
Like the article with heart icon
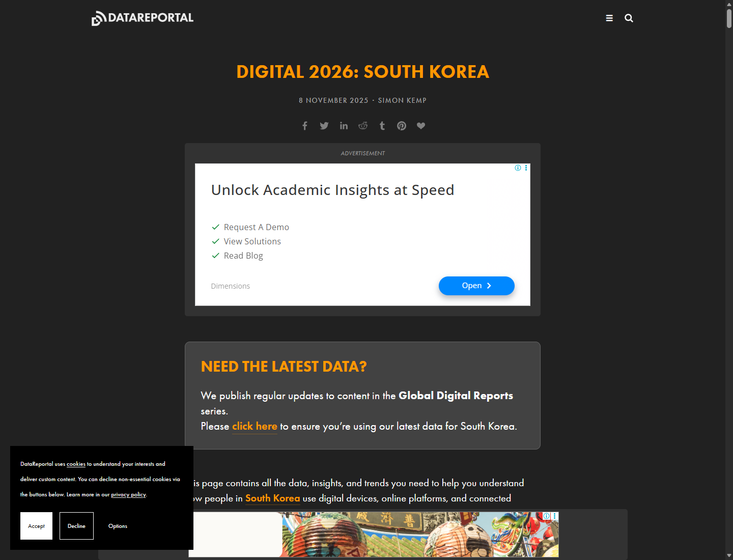click(x=421, y=126)
